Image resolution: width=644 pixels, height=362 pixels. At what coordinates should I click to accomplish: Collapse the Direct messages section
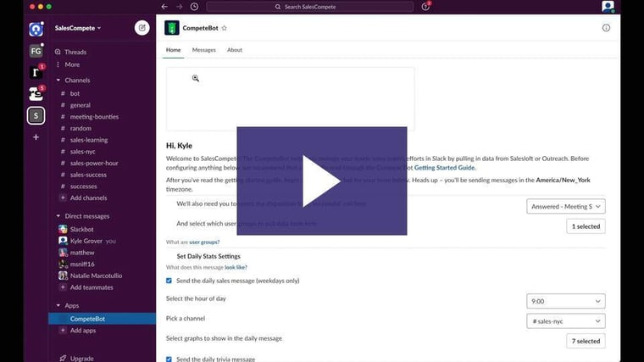(x=58, y=215)
